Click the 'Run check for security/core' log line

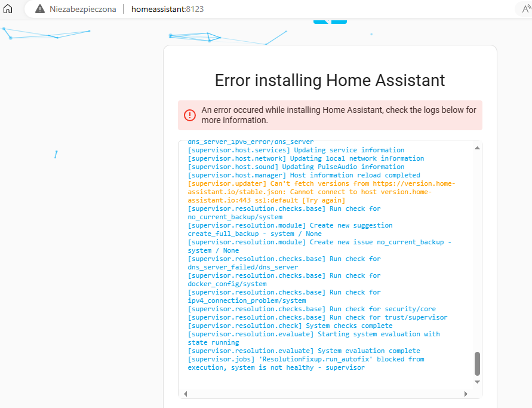[312, 309]
